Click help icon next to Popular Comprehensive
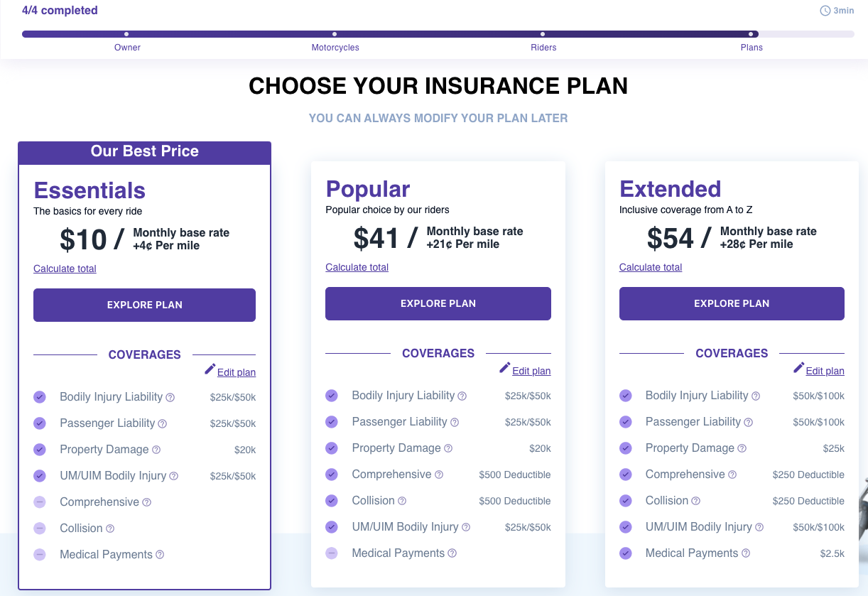Screen dimensions: 868x596 pos(439,475)
